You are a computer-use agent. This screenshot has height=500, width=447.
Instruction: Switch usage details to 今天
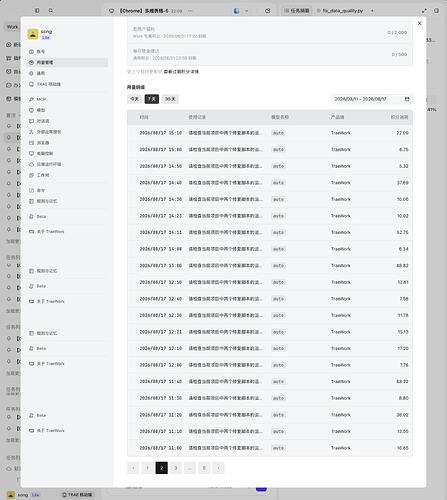pyautogui.click(x=134, y=99)
